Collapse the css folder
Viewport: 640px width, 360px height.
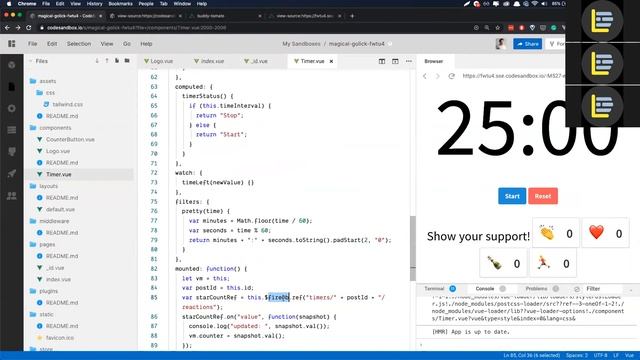pos(45,93)
